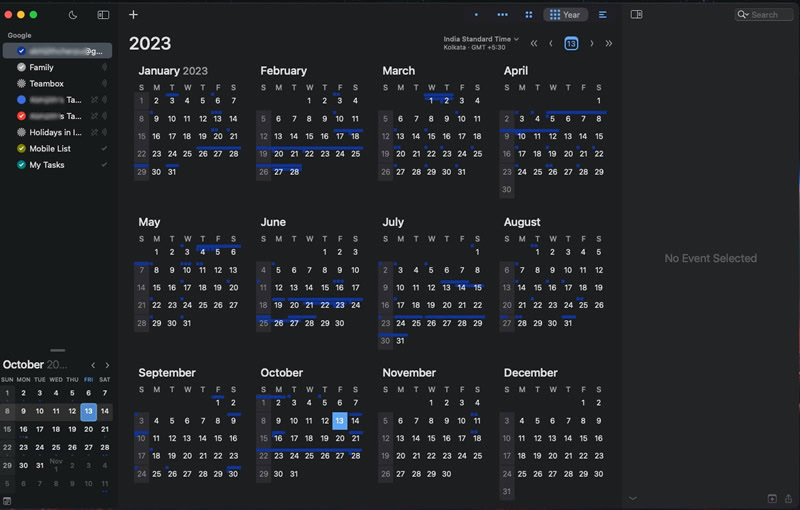
Task: Uncheck the selected @g... Google calendar
Action: click(x=21, y=50)
